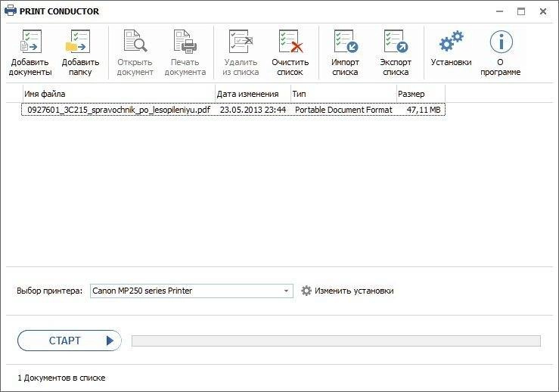This screenshot has height=392, width=559.
Task: Click the Удалить из списка icon
Action: click(241, 42)
